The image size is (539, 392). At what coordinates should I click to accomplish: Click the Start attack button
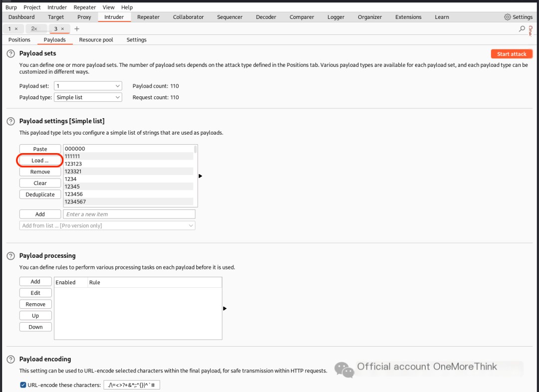tap(512, 54)
